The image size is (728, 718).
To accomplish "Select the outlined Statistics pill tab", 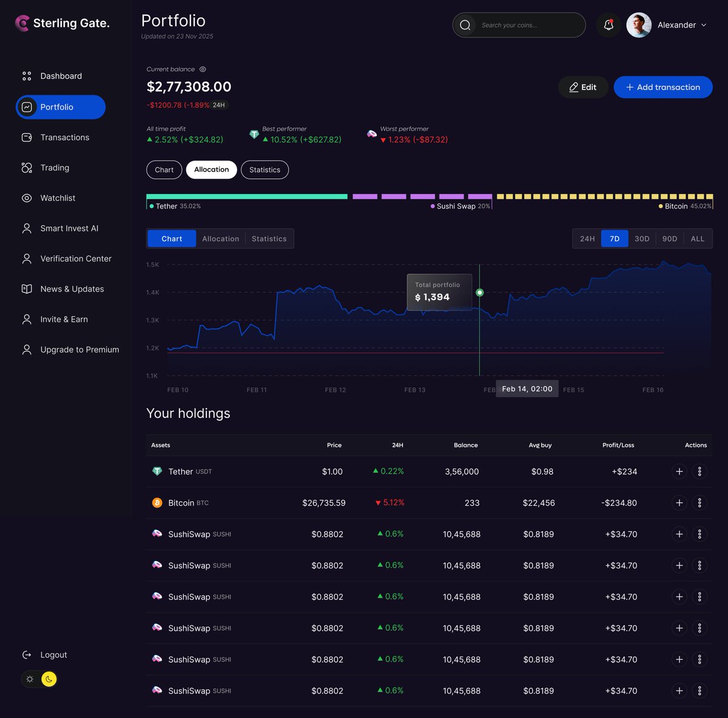I will coord(265,170).
